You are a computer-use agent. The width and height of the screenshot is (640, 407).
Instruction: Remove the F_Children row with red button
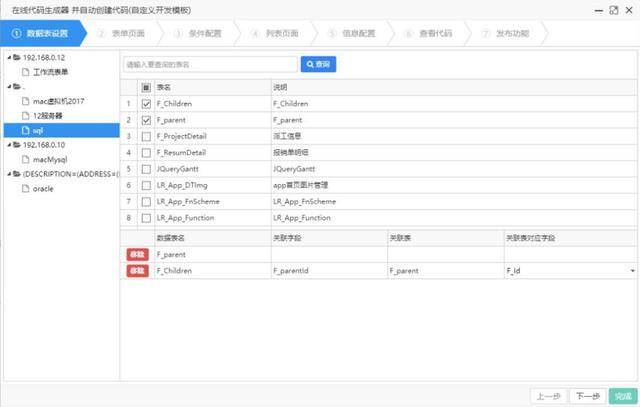tap(138, 271)
